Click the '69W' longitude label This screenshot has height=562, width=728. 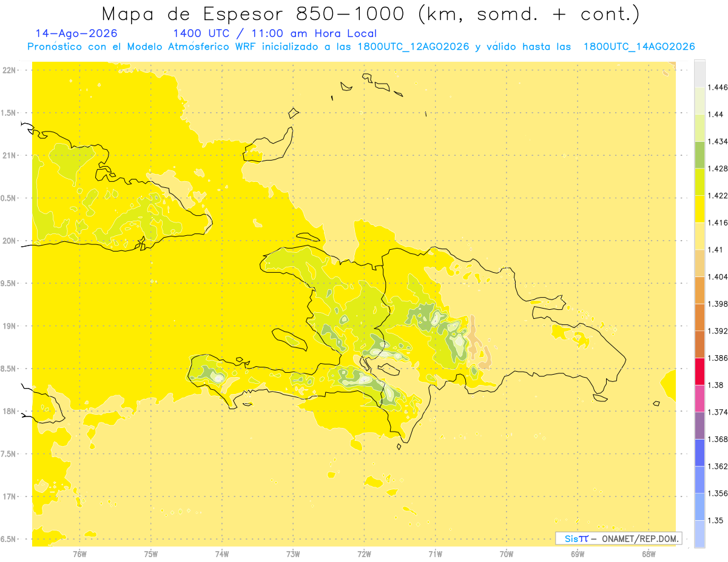[x=578, y=554]
